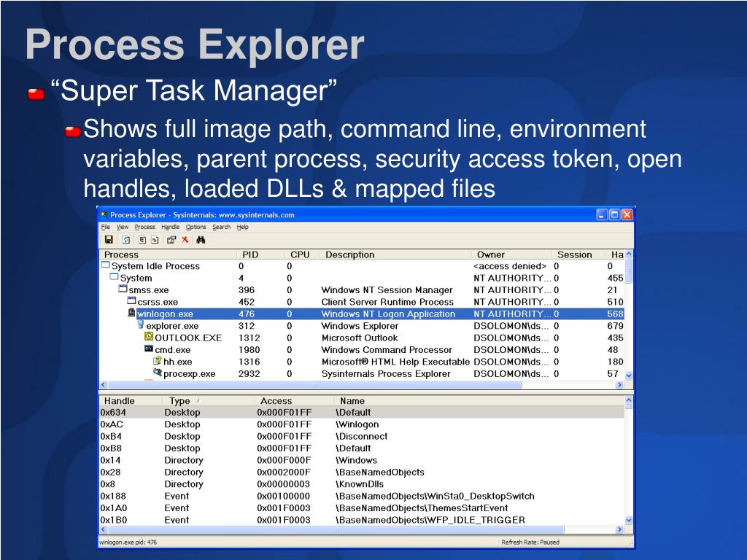
Task: Open the View menu
Action: point(123,227)
